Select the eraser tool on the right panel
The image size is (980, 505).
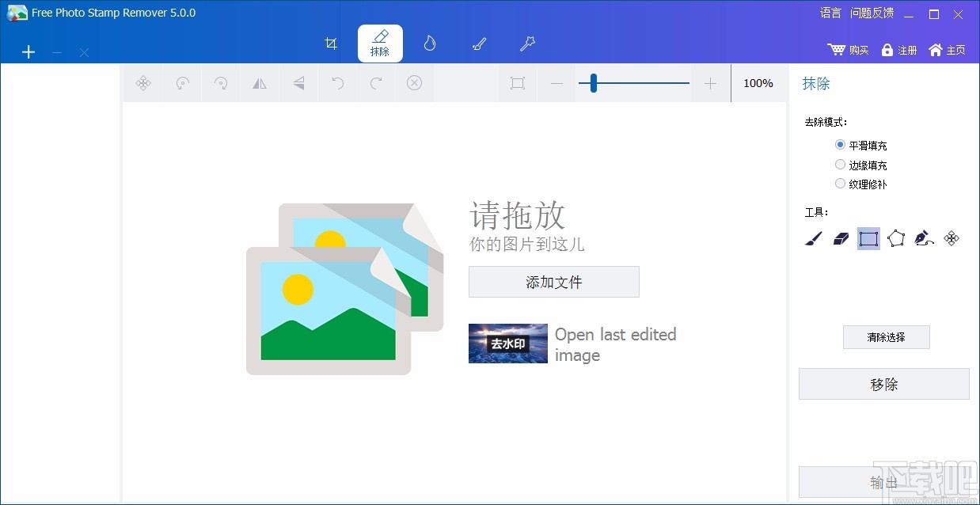point(841,238)
